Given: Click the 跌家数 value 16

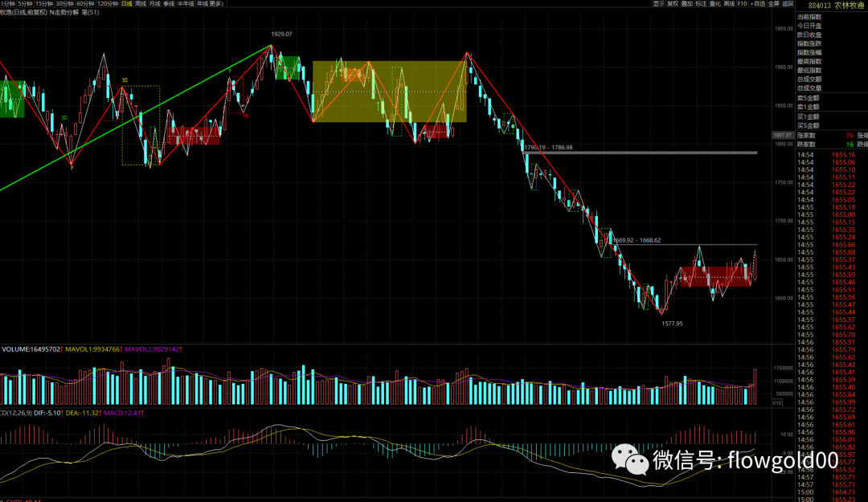Looking at the screenshot, I should 850,145.
